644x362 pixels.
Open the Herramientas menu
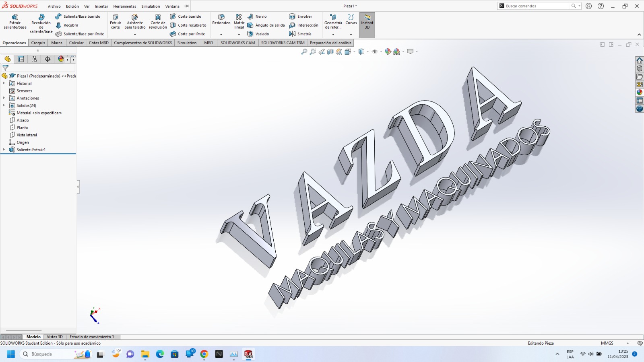pyautogui.click(x=124, y=6)
